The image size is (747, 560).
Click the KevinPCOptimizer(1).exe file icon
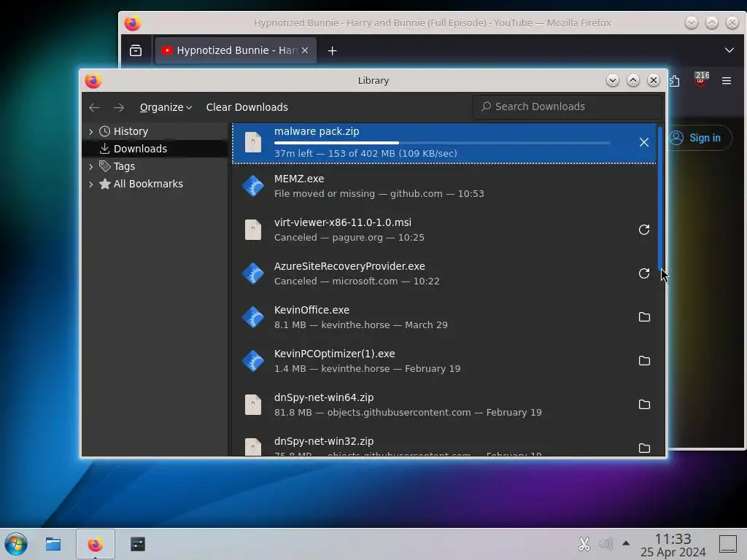(x=253, y=361)
